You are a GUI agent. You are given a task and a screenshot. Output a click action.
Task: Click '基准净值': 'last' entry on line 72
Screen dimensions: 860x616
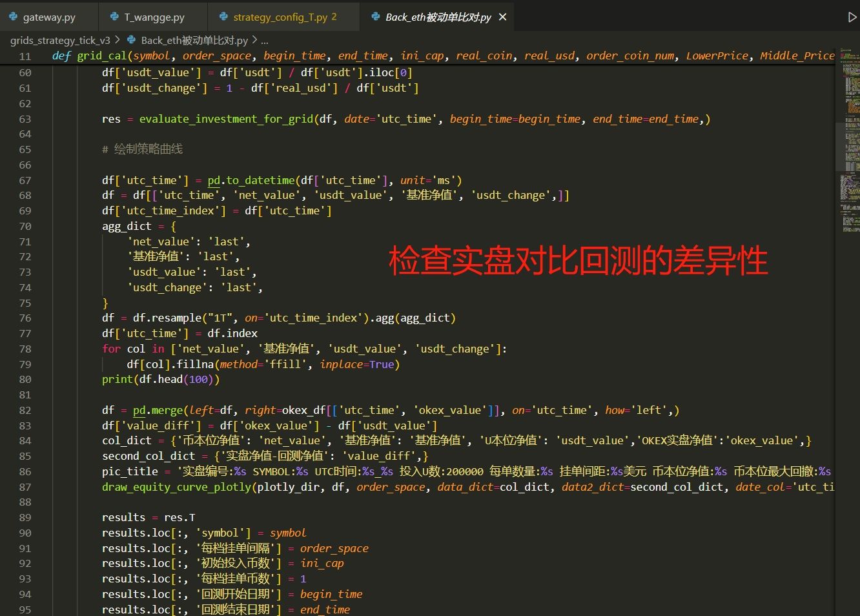183,257
